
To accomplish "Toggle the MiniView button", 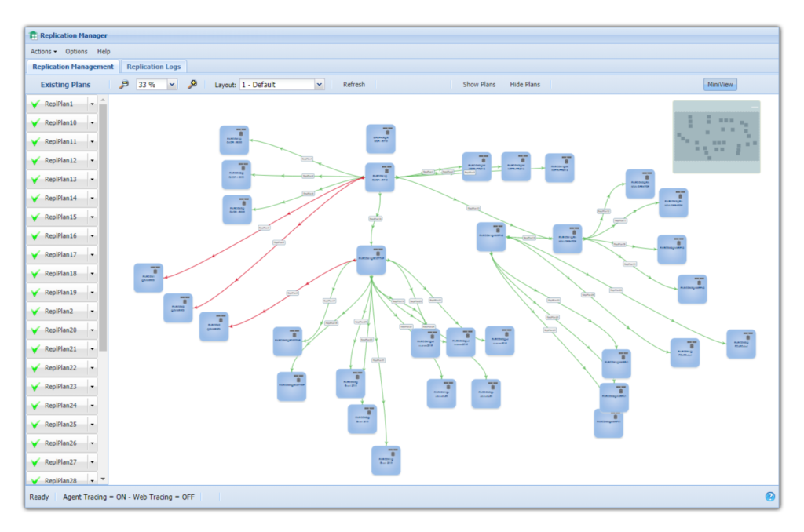I will [x=719, y=85].
